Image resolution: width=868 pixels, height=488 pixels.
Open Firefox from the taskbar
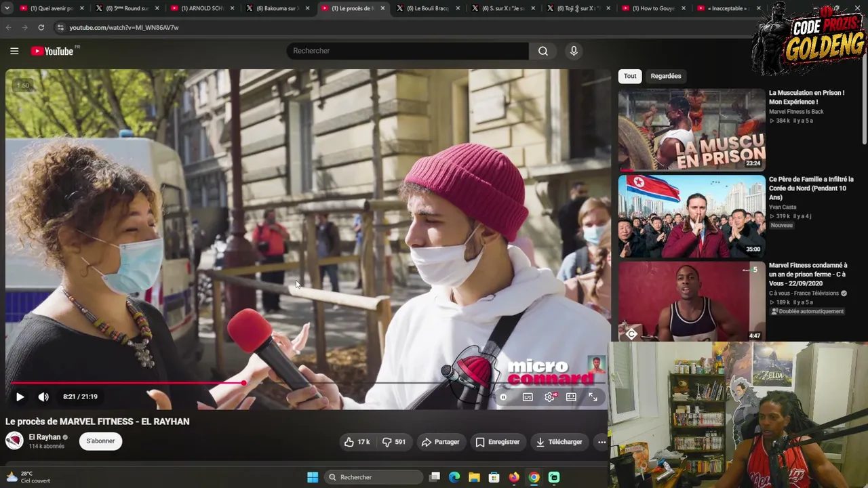click(x=514, y=477)
